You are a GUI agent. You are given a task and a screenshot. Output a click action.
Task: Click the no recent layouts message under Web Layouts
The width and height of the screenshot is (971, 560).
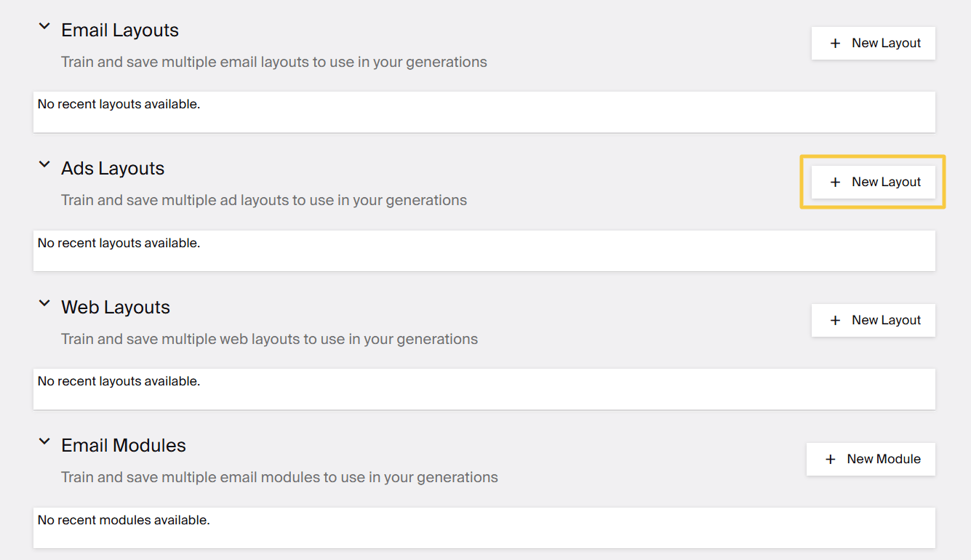(119, 380)
